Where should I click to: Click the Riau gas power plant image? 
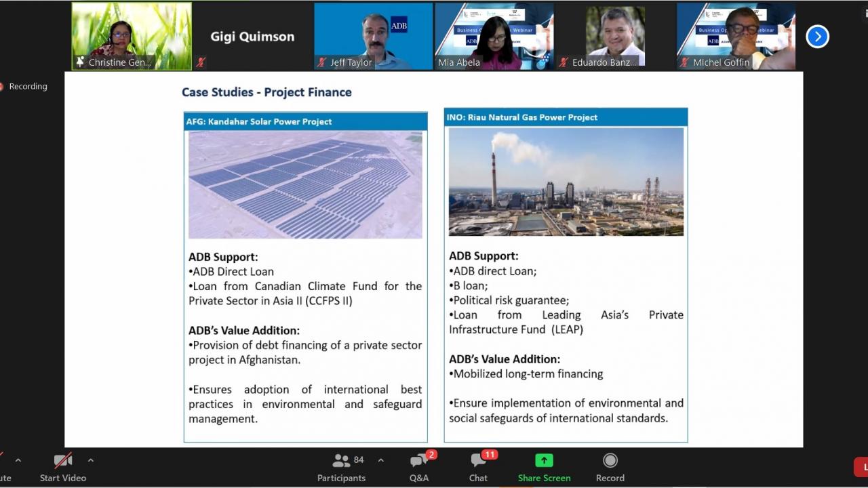566,182
